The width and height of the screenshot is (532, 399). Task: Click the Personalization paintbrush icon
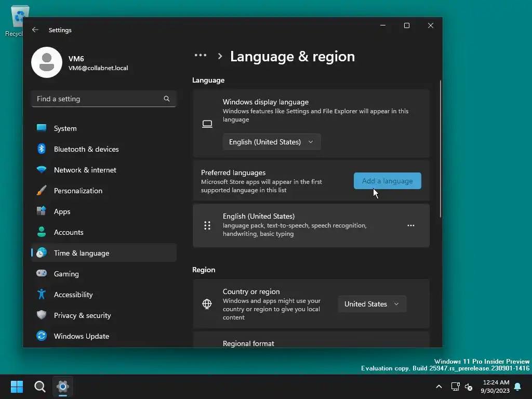point(42,190)
